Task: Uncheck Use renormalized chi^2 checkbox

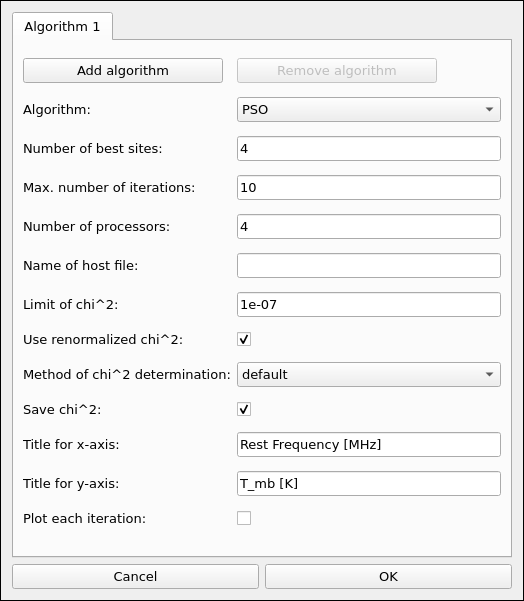Action: 244,339
